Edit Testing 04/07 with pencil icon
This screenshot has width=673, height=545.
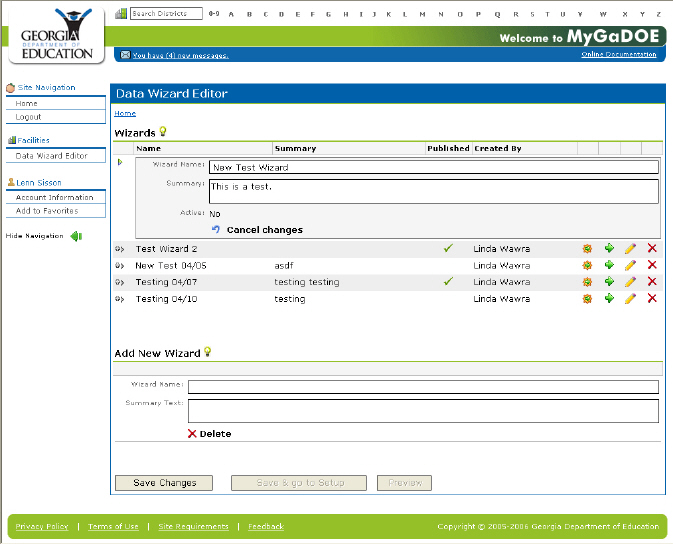point(630,282)
